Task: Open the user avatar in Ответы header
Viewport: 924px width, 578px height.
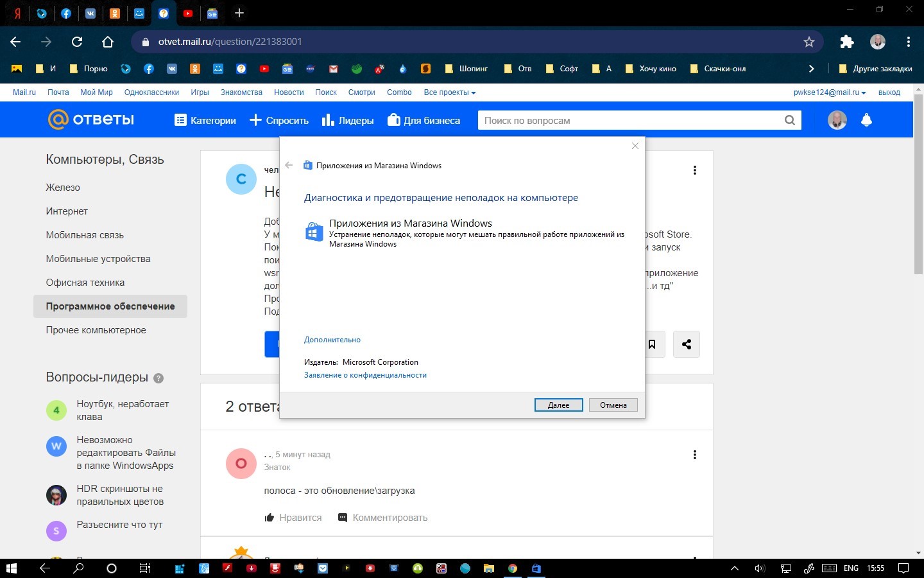Action: [837, 120]
